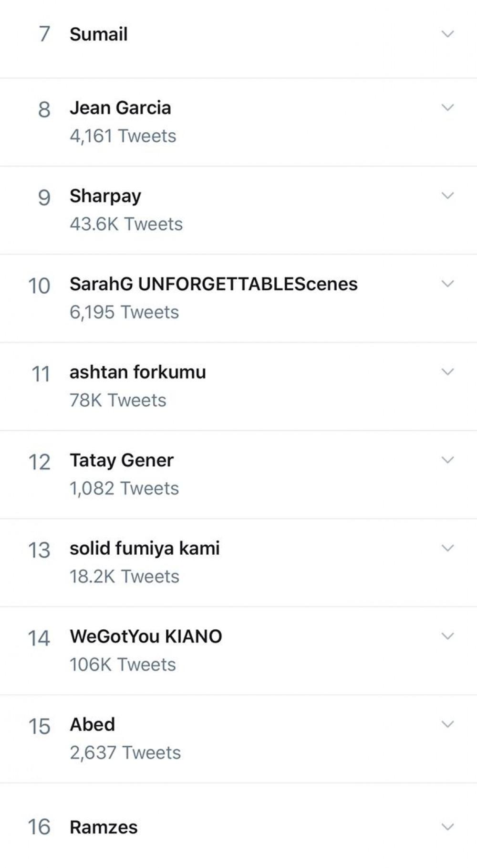Open the WeGotYou KIANO trend

pos(145,636)
